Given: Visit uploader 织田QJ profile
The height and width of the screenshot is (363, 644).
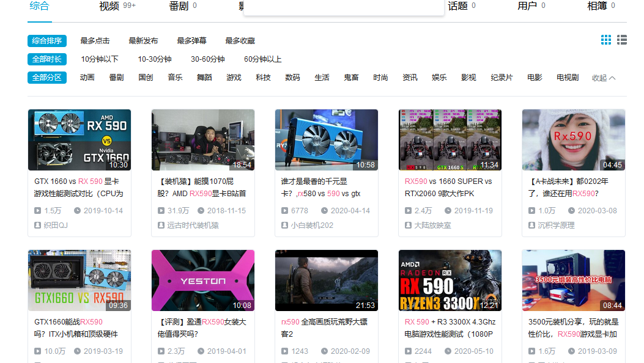Looking at the screenshot, I should pyautogui.click(x=56, y=225).
